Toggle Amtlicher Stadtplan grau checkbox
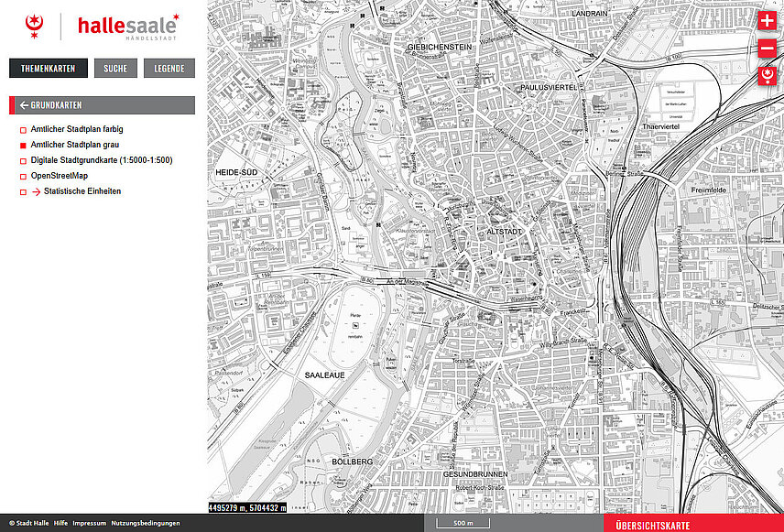784x532 pixels. (x=24, y=146)
